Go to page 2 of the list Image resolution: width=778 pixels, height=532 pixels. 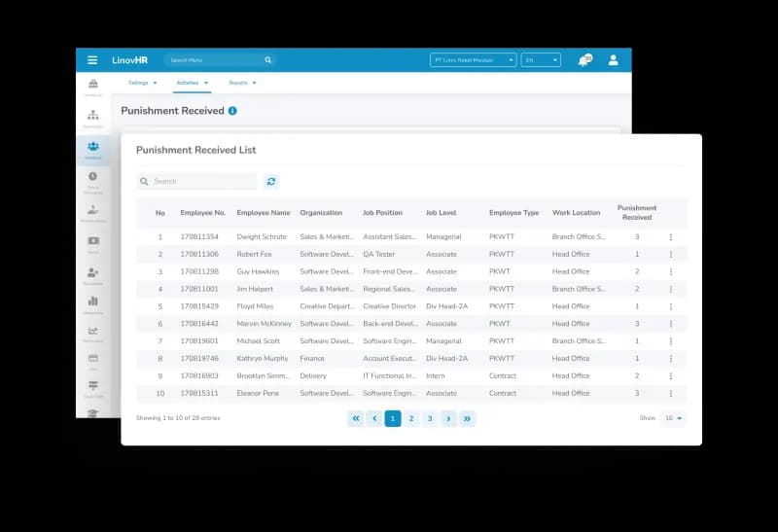point(411,418)
